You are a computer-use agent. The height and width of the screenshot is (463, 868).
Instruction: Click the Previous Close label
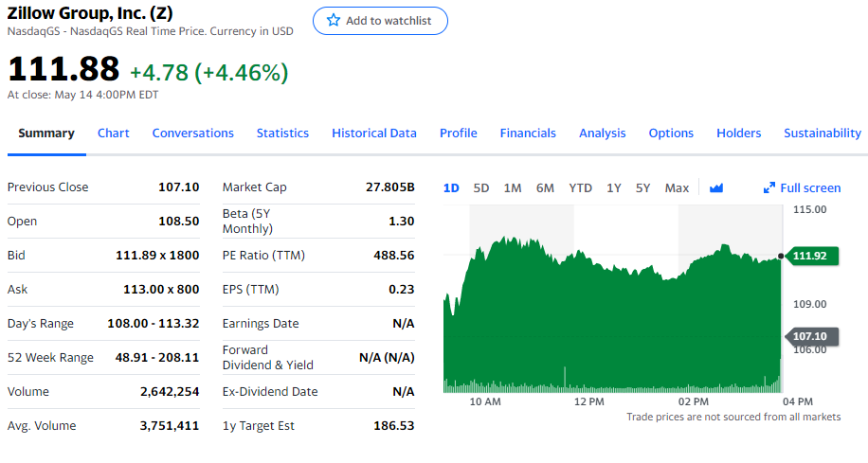pos(47,187)
